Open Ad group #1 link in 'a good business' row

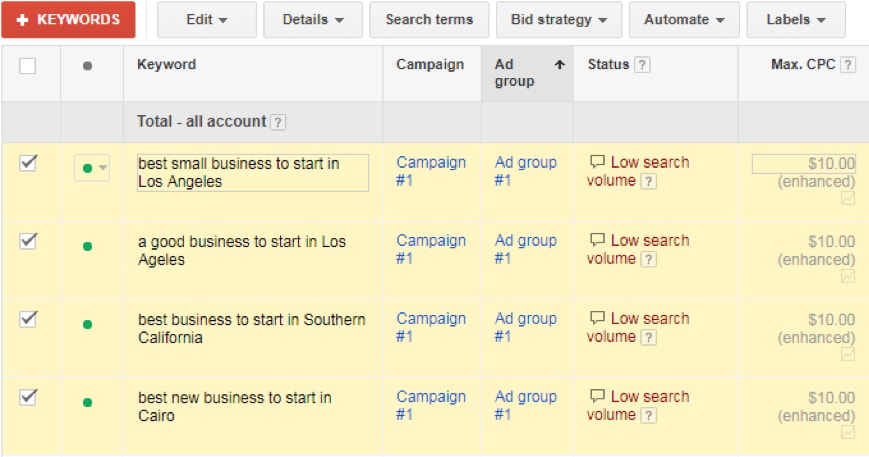pyautogui.click(x=525, y=249)
